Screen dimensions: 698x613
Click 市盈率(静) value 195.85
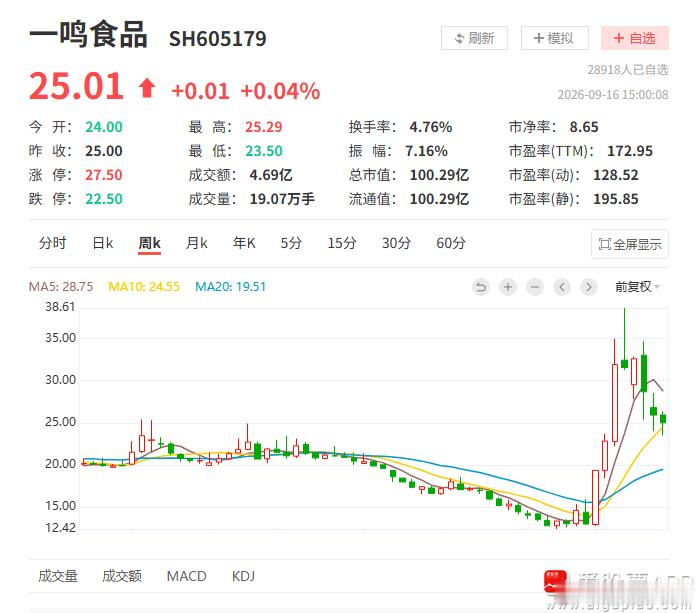click(616, 199)
